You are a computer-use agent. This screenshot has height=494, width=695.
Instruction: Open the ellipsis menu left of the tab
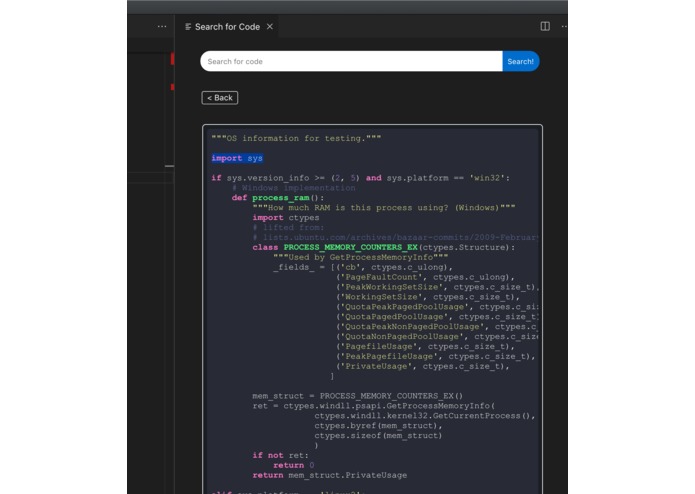click(162, 27)
